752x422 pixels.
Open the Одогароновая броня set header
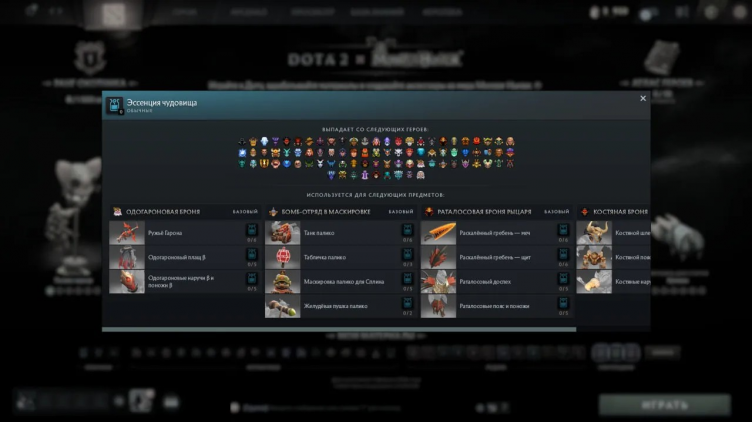(x=159, y=212)
